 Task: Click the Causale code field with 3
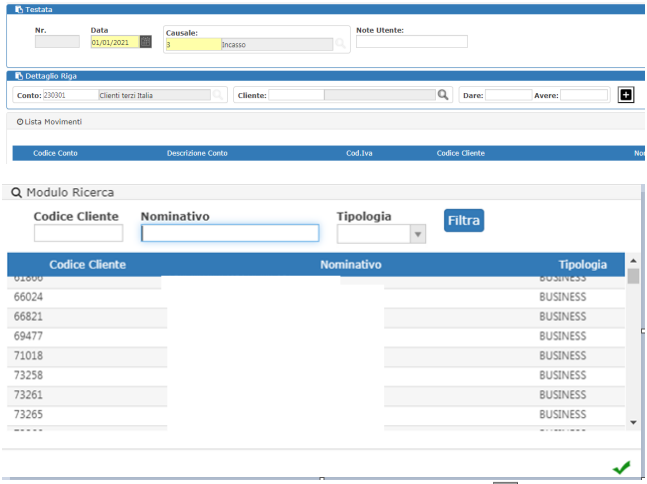pos(193,45)
